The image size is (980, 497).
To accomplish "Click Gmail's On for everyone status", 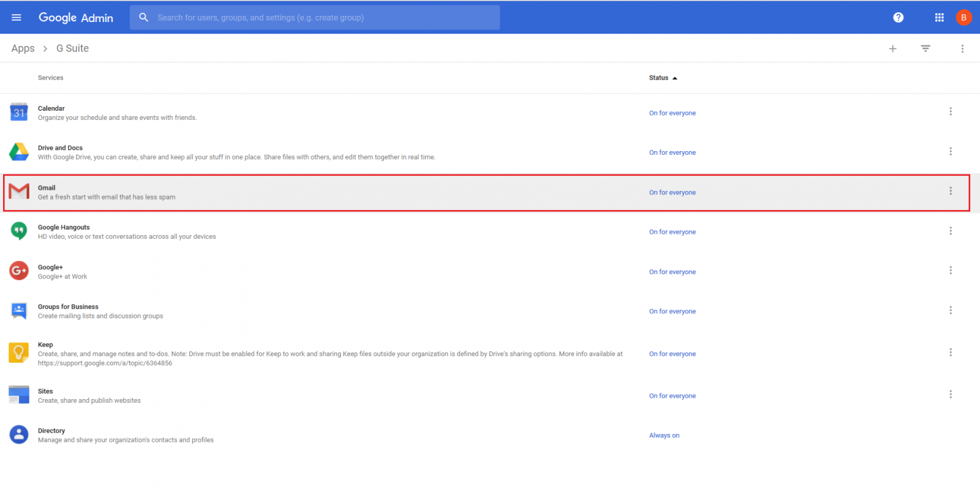I will tap(673, 193).
